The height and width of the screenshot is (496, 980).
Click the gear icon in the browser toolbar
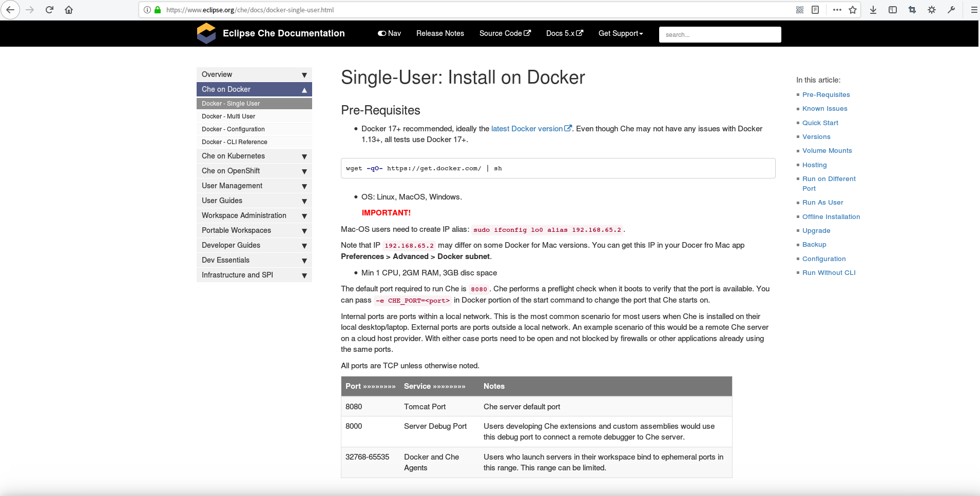pos(932,10)
